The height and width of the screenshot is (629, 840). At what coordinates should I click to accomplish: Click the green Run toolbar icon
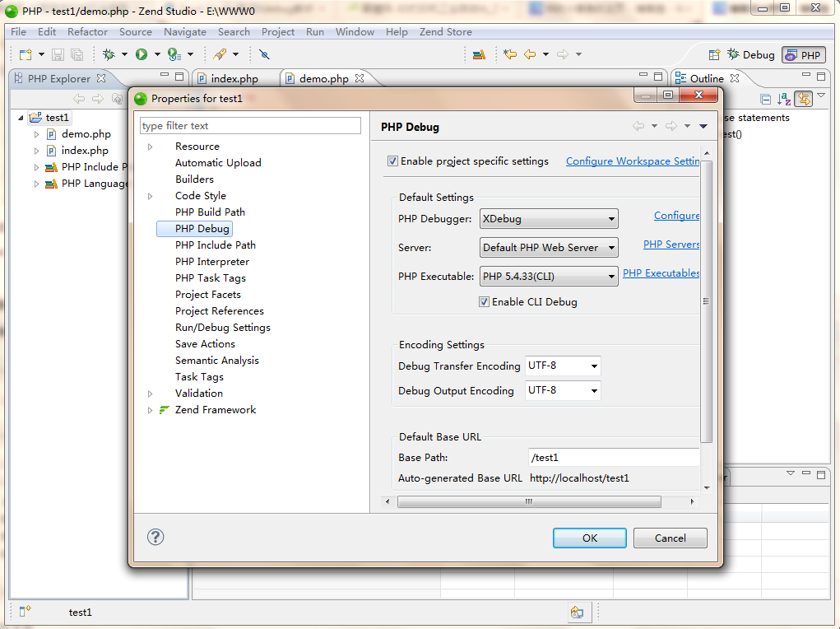(142, 54)
